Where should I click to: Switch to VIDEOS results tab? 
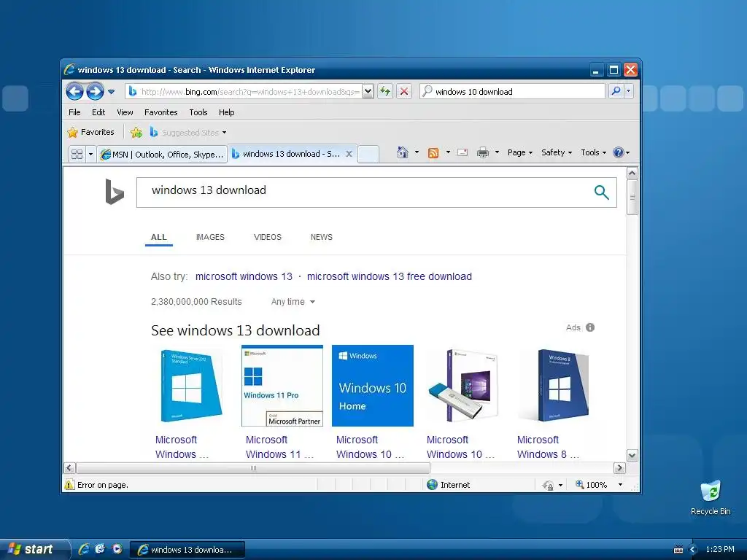(268, 237)
